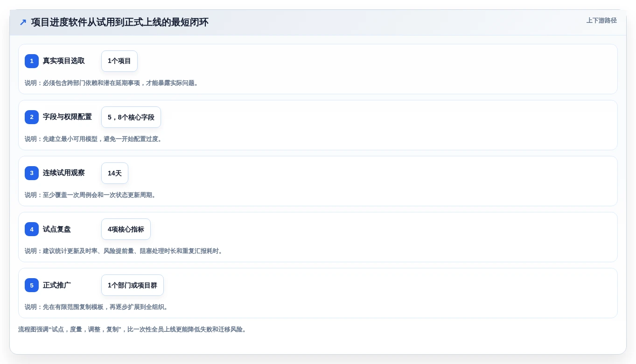Click step number 1 badge

pyautogui.click(x=32, y=61)
